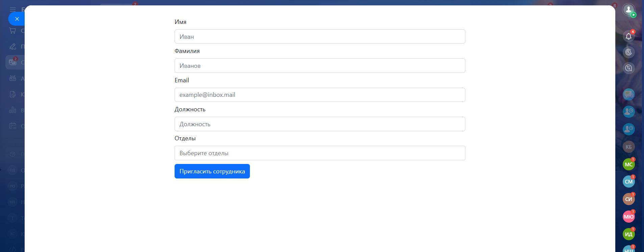Open the КБ chat avatar
Viewport: 644px width, 252px height.
[x=628, y=147]
